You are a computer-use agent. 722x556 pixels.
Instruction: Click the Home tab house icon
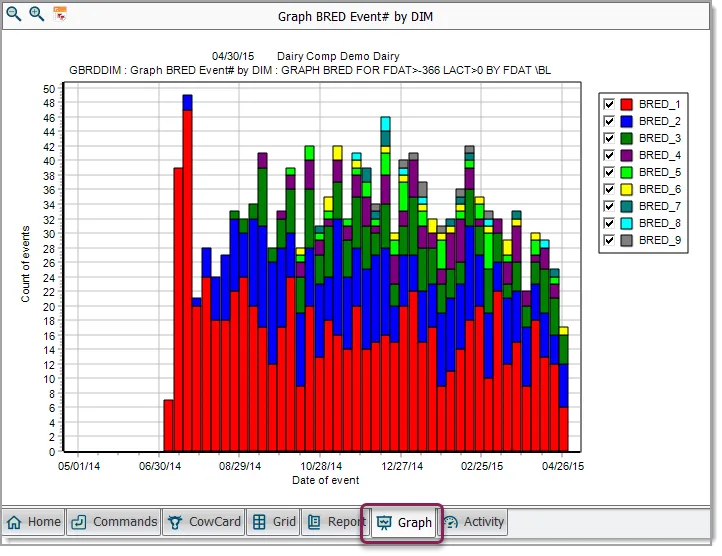click(x=14, y=522)
